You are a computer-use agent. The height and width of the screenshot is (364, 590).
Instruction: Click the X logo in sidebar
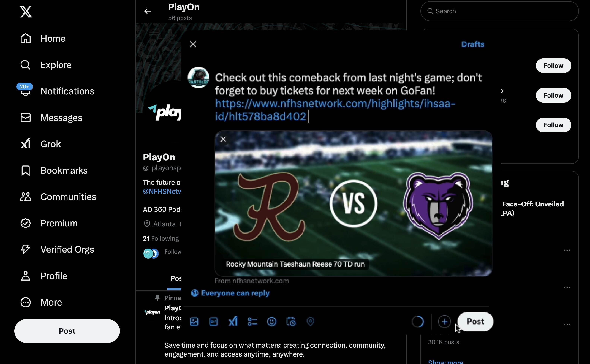pyautogui.click(x=26, y=12)
